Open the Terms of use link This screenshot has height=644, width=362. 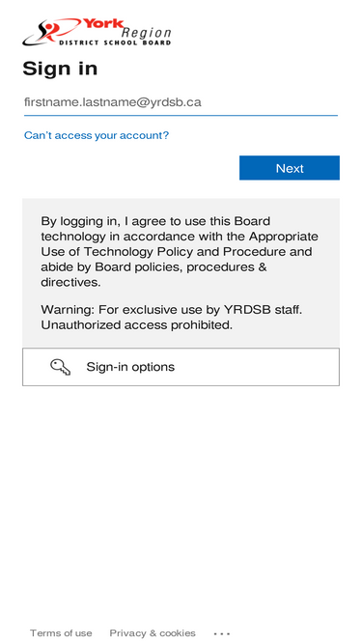click(61, 633)
